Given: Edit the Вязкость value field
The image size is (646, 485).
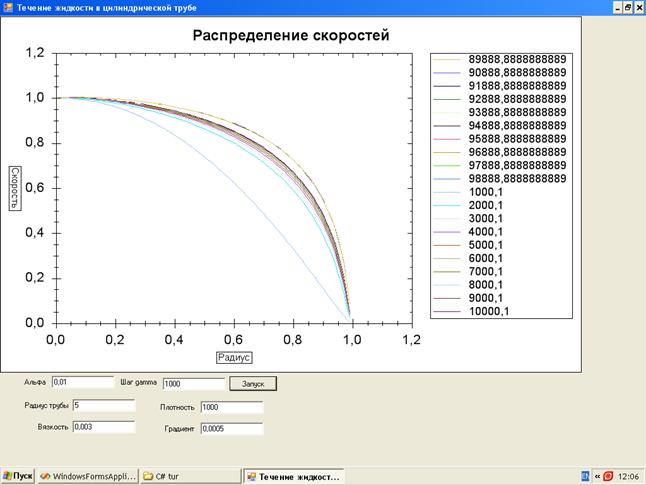Looking at the screenshot, I should pos(103,427).
